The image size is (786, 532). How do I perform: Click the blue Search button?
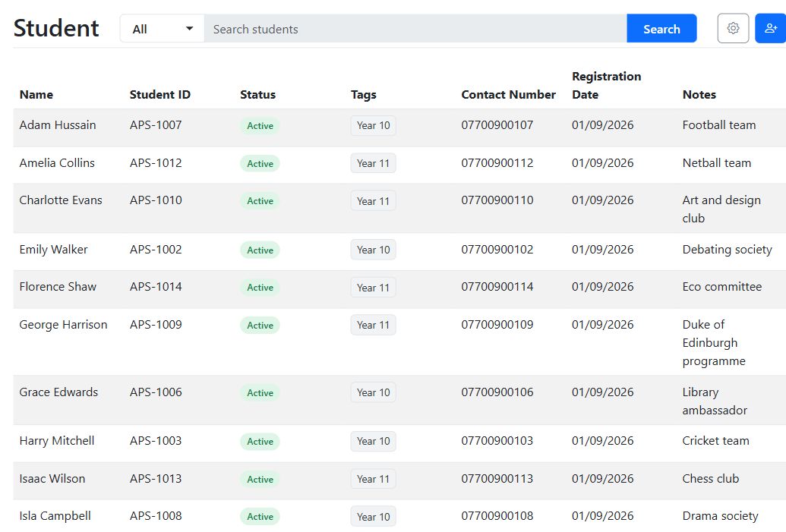click(x=661, y=29)
